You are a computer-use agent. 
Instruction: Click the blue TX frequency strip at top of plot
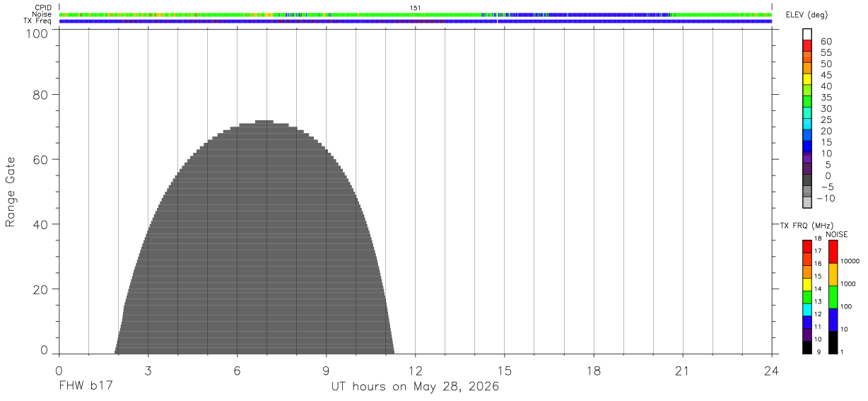[415, 21]
